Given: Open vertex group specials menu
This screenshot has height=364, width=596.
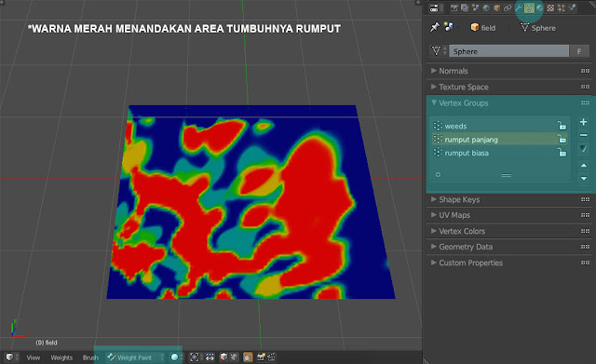Looking at the screenshot, I should tap(584, 149).
